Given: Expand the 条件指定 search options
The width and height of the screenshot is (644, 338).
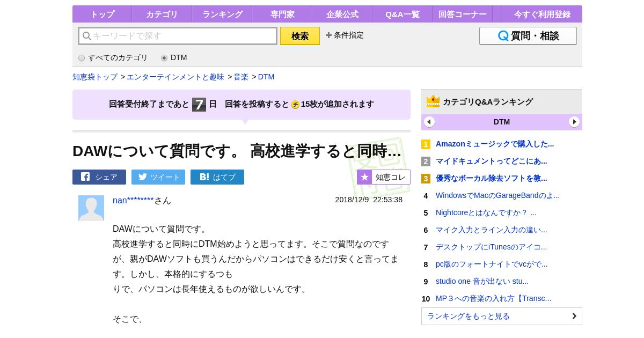Looking at the screenshot, I should tap(345, 35).
